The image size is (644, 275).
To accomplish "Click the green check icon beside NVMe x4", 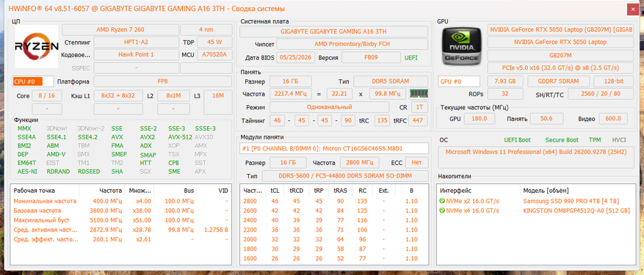I will pos(442,210).
